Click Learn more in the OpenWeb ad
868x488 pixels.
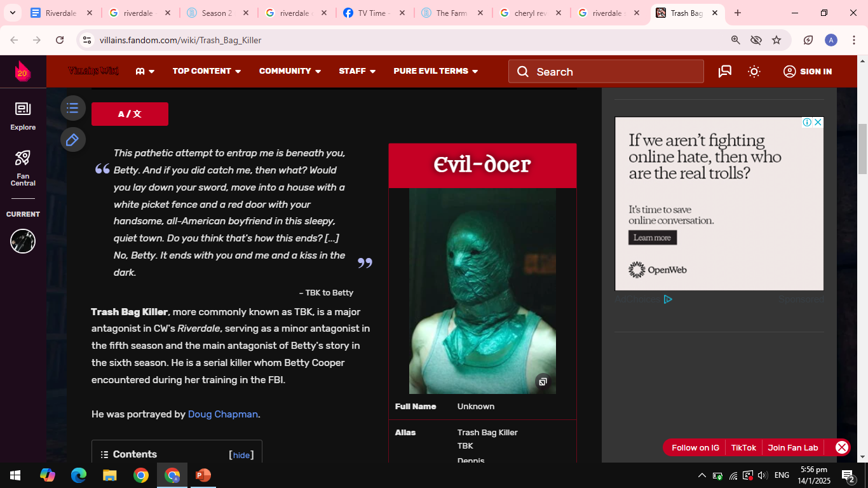tap(653, 238)
